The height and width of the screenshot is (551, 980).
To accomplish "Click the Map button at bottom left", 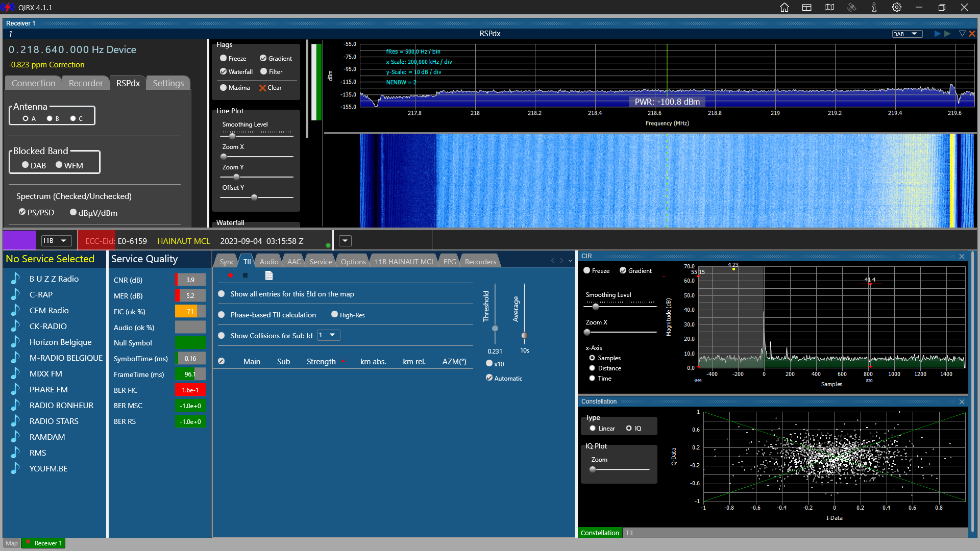I will (11, 543).
